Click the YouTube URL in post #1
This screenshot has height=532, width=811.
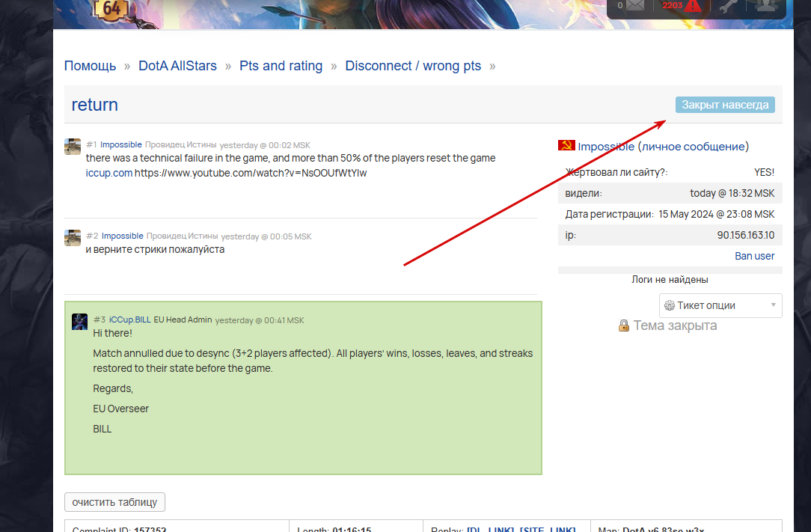(251, 173)
